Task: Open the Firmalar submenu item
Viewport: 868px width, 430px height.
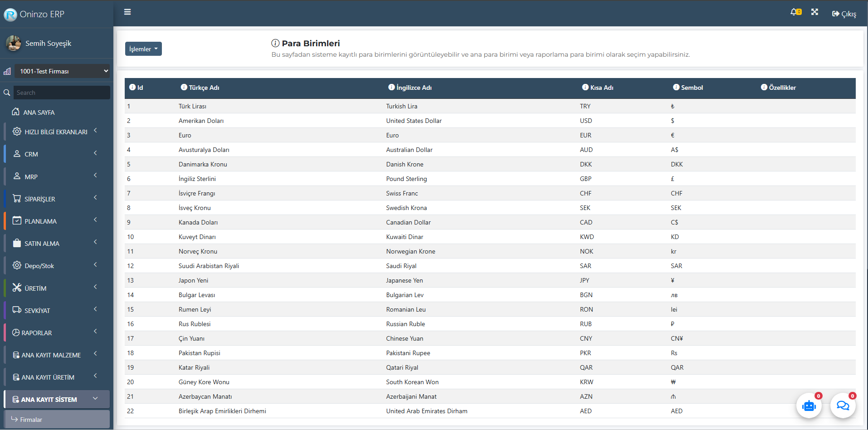Action: click(x=31, y=420)
